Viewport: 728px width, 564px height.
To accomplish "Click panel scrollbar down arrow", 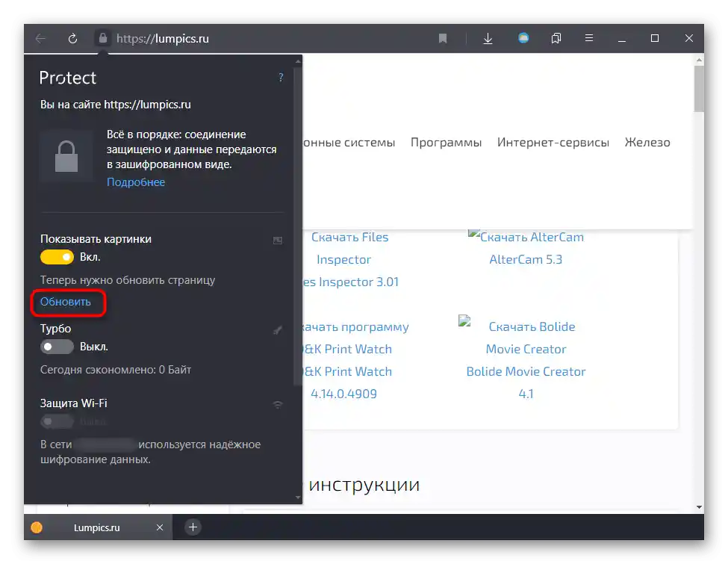I will [298, 498].
